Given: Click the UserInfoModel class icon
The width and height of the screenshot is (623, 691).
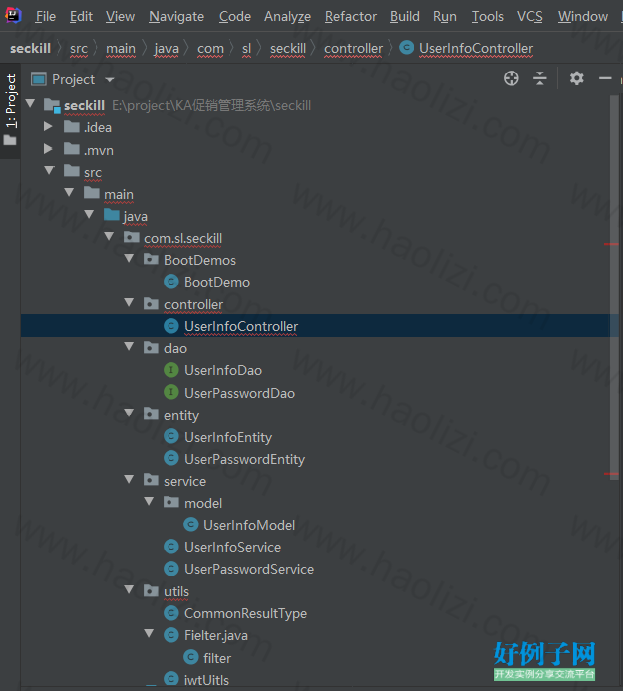Looking at the screenshot, I should [x=190, y=524].
